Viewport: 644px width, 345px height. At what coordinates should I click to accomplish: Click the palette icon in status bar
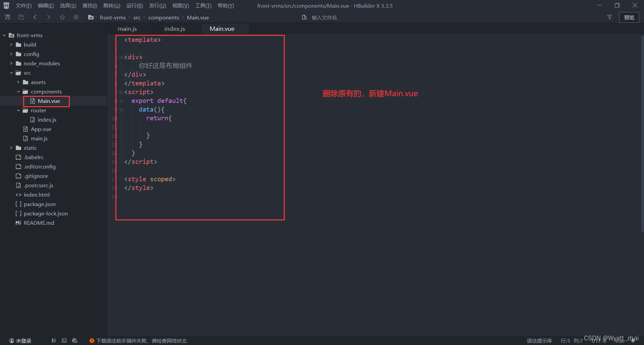coord(75,341)
